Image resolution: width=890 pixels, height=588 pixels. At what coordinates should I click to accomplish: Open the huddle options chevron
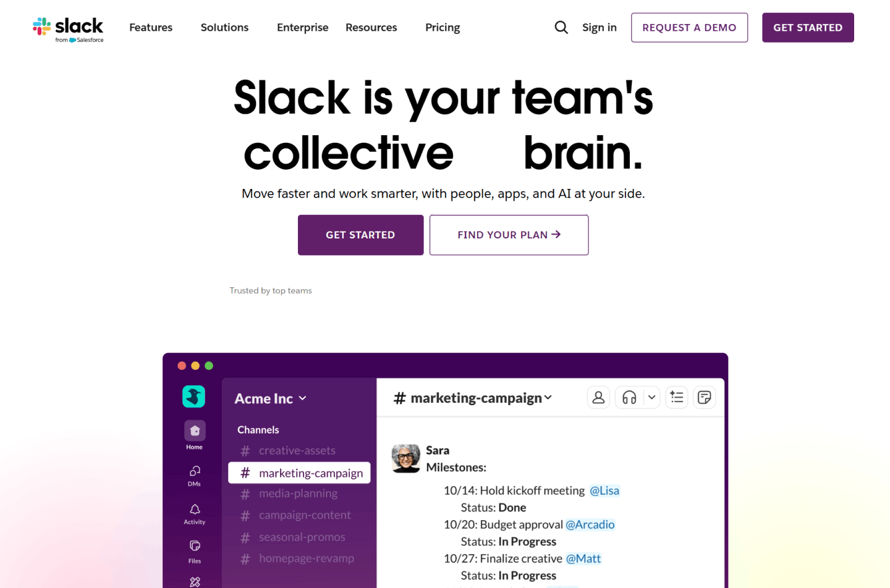pos(651,397)
